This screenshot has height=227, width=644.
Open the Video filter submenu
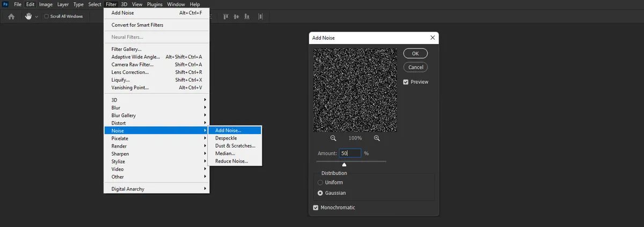[156, 169]
